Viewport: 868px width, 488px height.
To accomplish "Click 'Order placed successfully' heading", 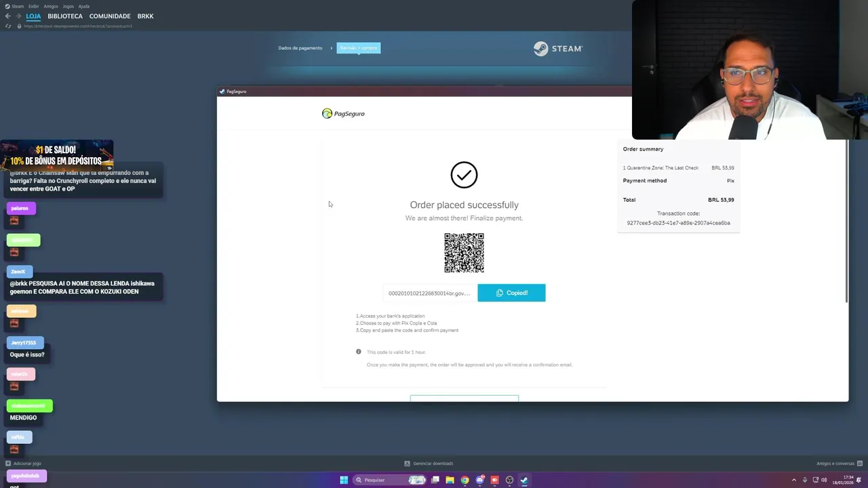I will coord(464,205).
